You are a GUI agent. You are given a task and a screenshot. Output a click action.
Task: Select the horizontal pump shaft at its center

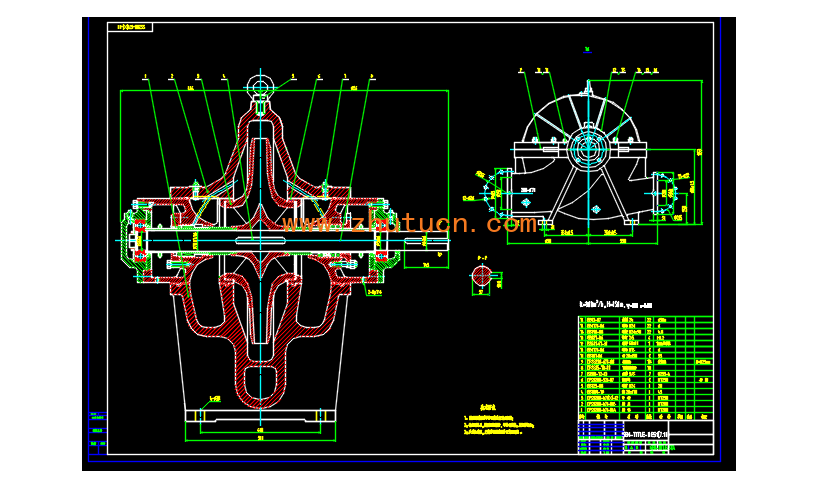pyautogui.click(x=259, y=240)
